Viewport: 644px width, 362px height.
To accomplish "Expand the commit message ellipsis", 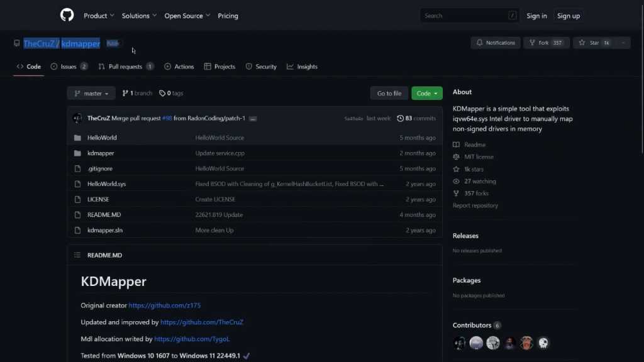I will [253, 119].
